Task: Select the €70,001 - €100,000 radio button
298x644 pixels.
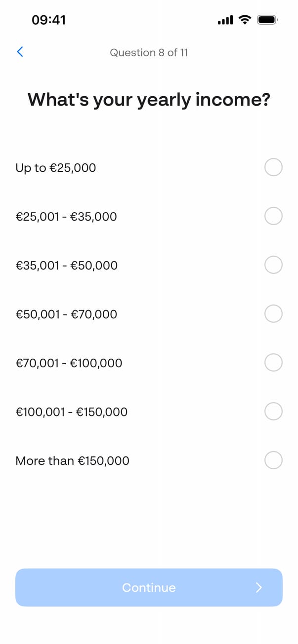Action: 273,363
